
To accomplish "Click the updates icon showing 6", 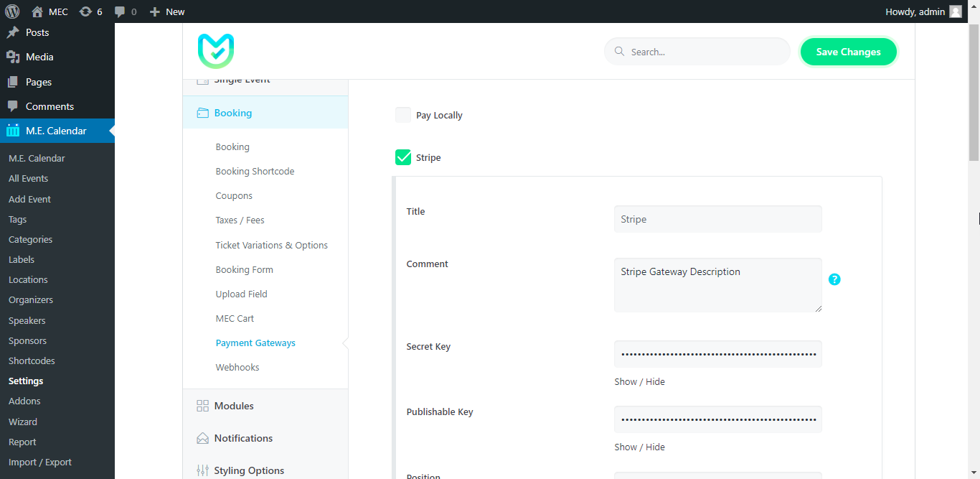I will click(86, 11).
